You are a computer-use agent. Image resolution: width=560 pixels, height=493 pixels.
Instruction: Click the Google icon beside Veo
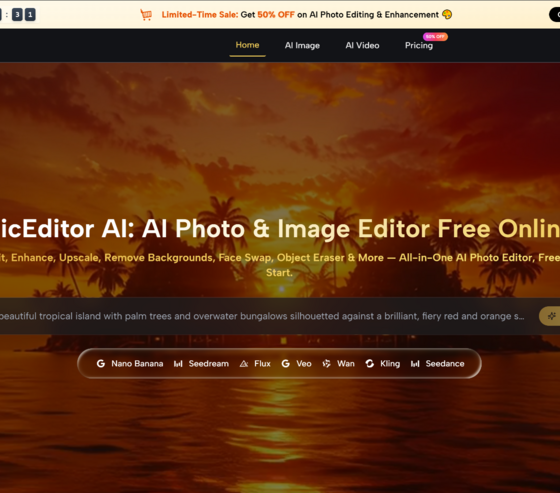(285, 364)
